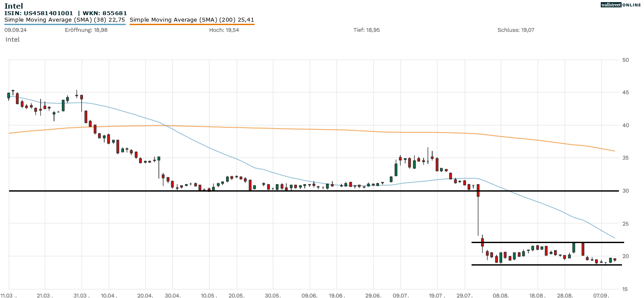Click the blue line under SMA (38) legend
The width and height of the screenshot is (644, 298).
click(65, 24)
